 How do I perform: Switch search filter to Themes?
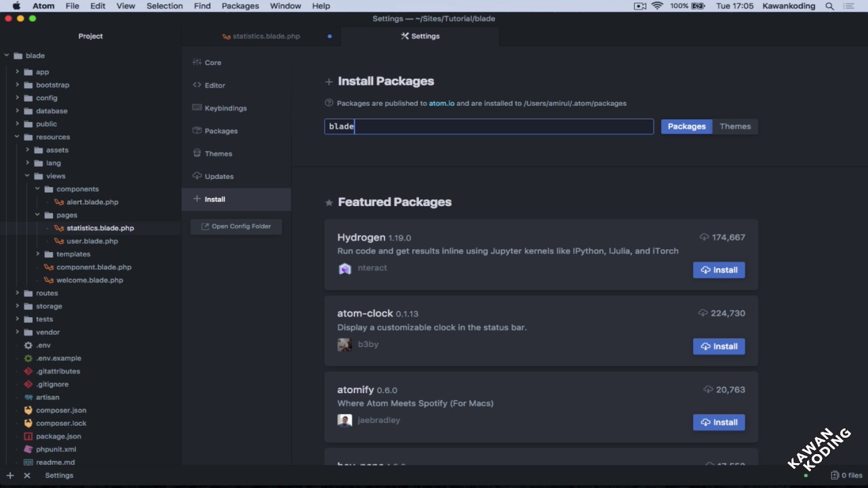tap(735, 126)
